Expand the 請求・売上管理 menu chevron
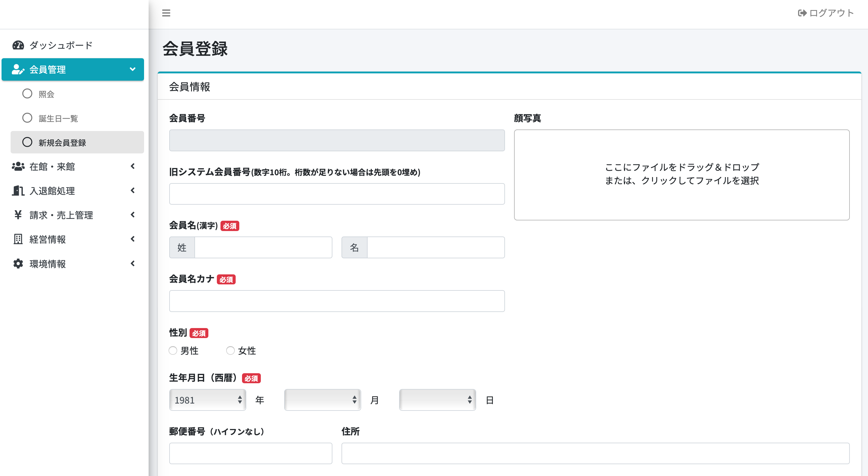 pos(133,215)
